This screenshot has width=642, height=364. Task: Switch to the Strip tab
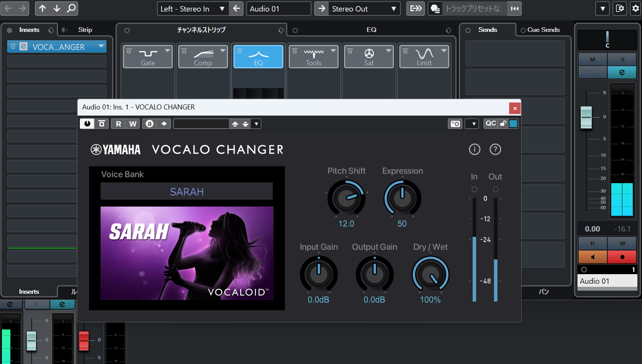coord(85,30)
